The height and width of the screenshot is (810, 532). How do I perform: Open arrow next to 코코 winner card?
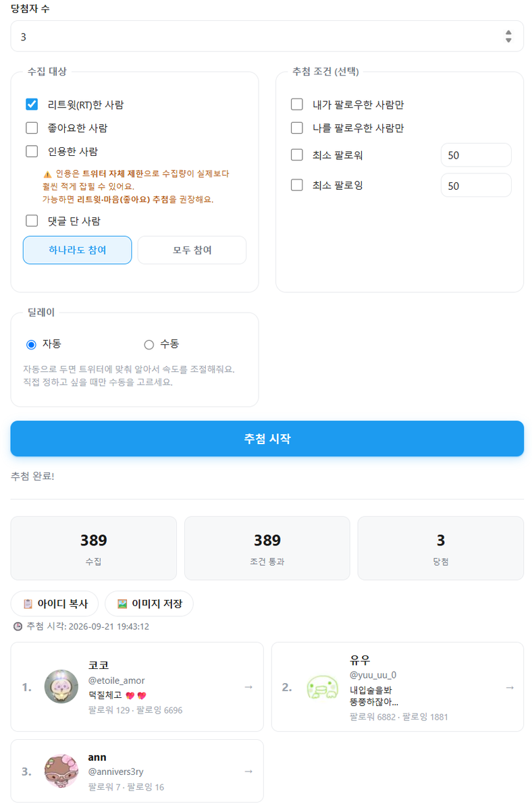tap(248, 687)
